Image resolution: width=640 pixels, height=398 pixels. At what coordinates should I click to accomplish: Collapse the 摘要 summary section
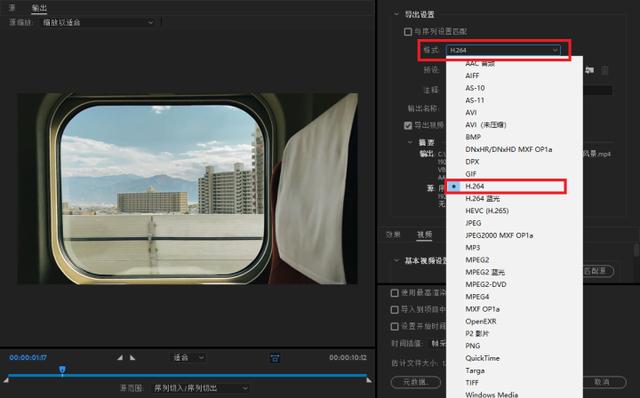410,142
